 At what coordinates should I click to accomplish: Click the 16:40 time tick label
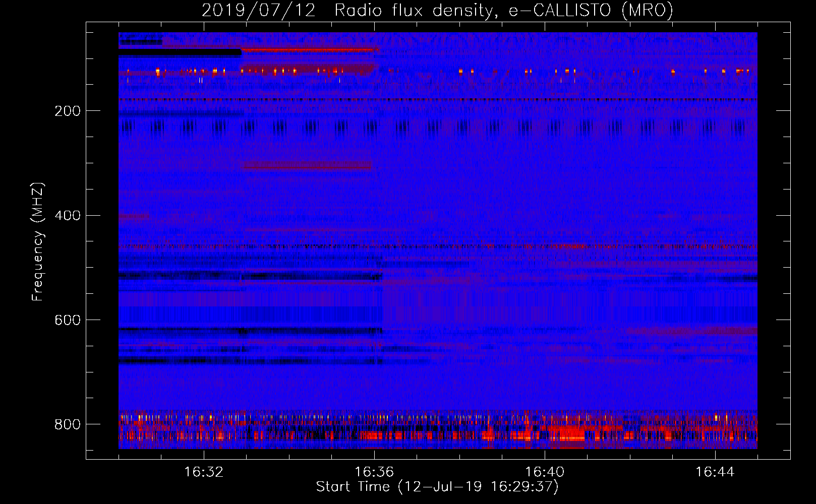click(545, 472)
